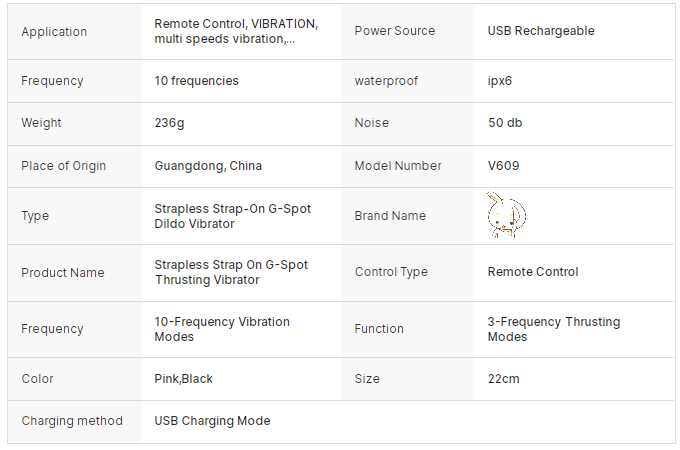Click the 22cm size value

pyautogui.click(x=503, y=379)
